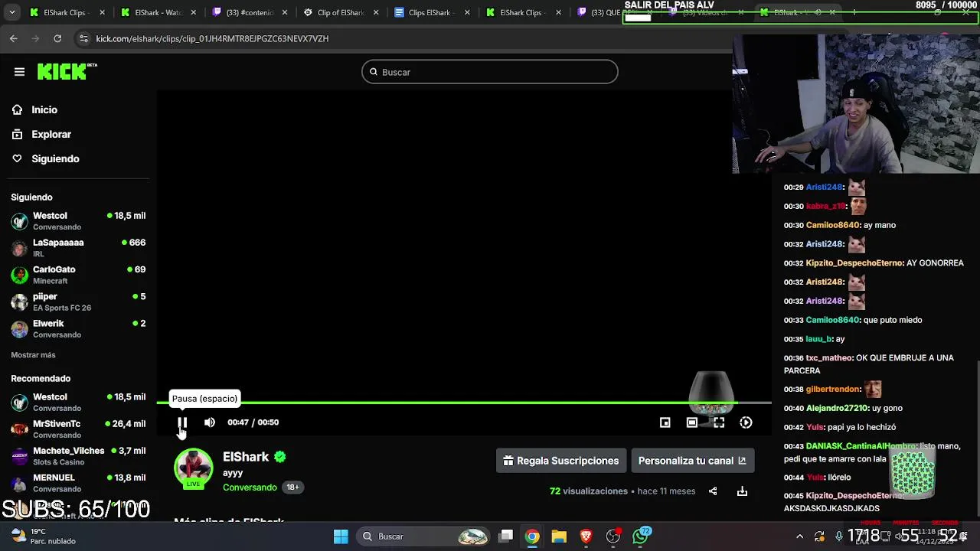Screen dimensions: 980x551
Task: Open the tab search dropdown arrow
Action: pyautogui.click(x=11, y=12)
